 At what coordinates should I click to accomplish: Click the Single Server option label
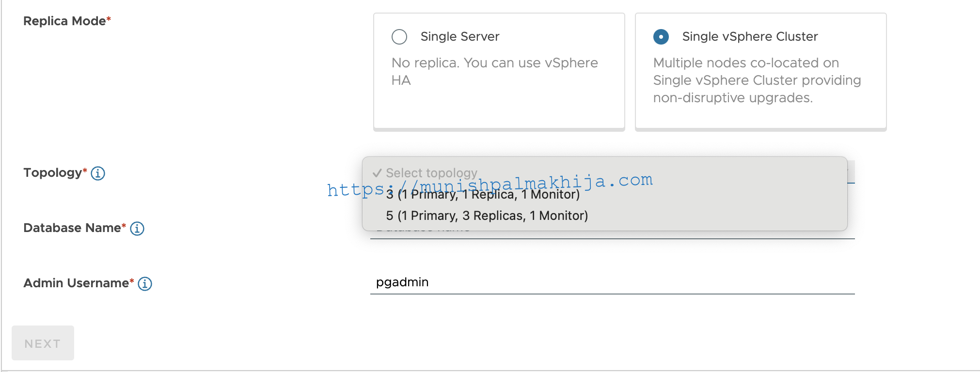(460, 36)
